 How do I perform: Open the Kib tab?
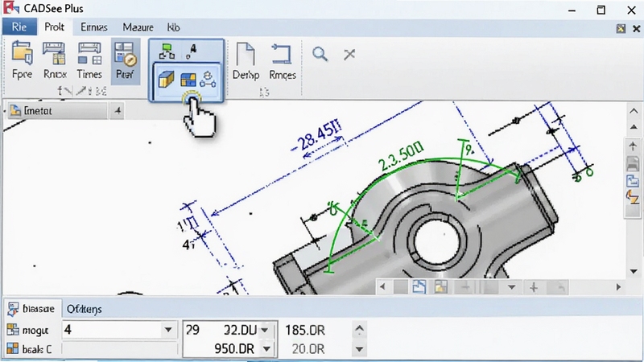click(x=173, y=27)
